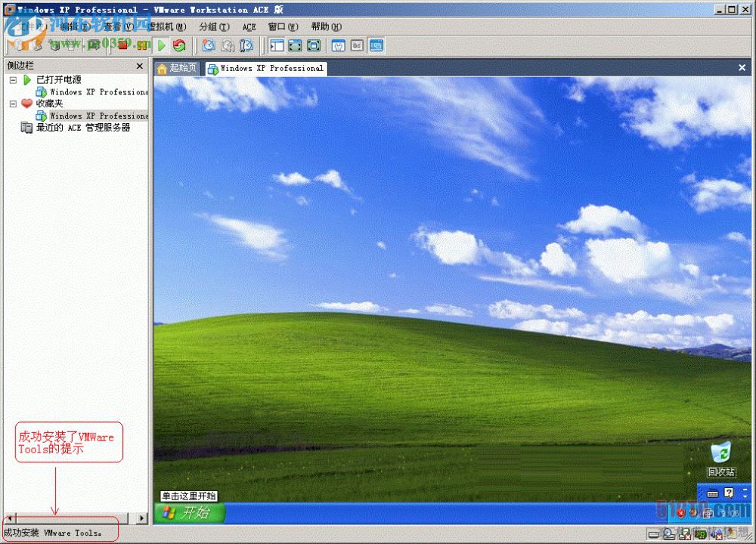Image resolution: width=756 pixels, height=544 pixels.
Task: Select the suspend virtual machine icon
Action: 144,45
